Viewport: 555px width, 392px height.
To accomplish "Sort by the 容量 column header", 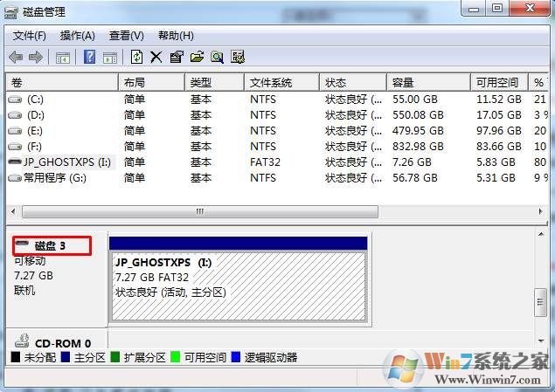I will pos(428,83).
